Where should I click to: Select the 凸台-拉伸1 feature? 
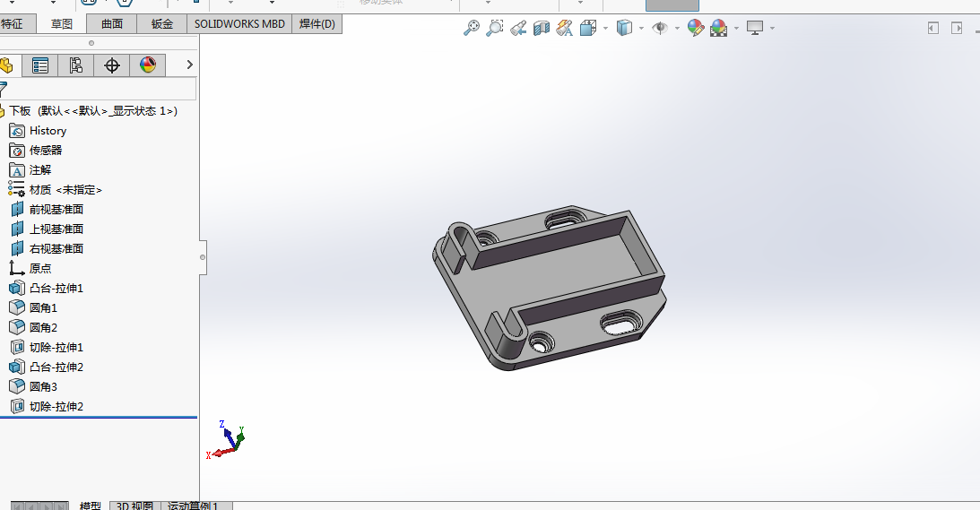(x=56, y=288)
